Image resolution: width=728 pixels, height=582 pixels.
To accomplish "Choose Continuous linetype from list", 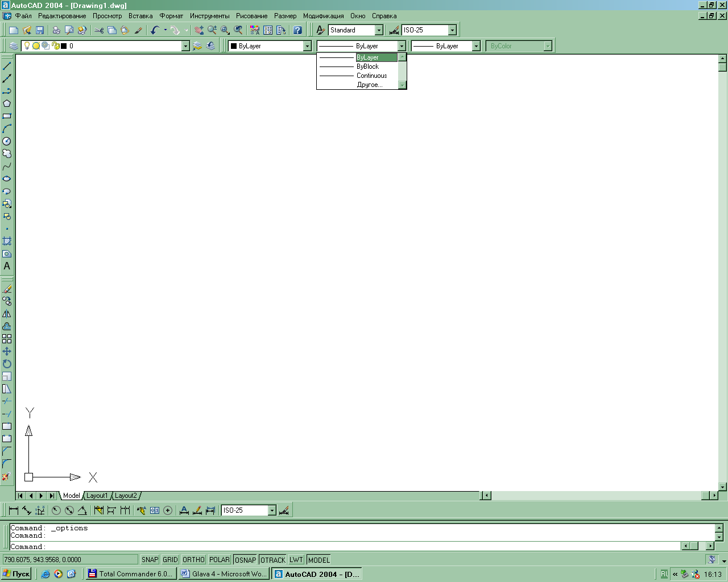I will click(x=357, y=76).
